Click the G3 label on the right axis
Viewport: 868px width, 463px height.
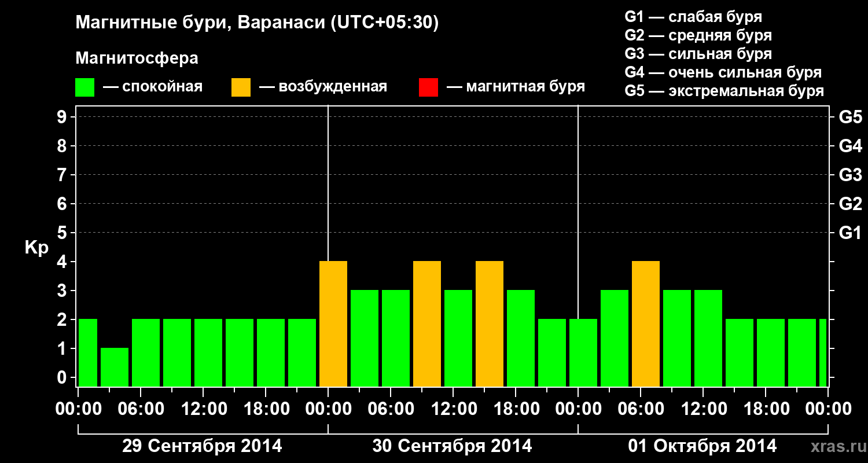coord(850,175)
